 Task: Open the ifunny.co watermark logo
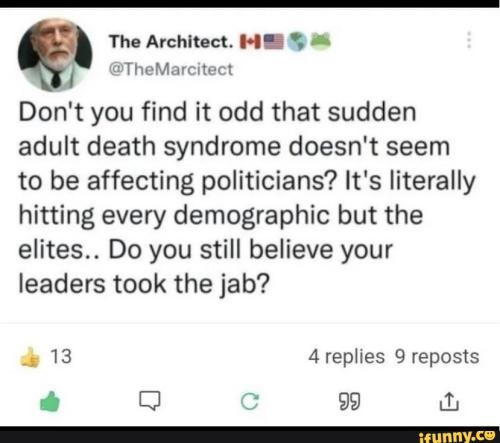456,435
